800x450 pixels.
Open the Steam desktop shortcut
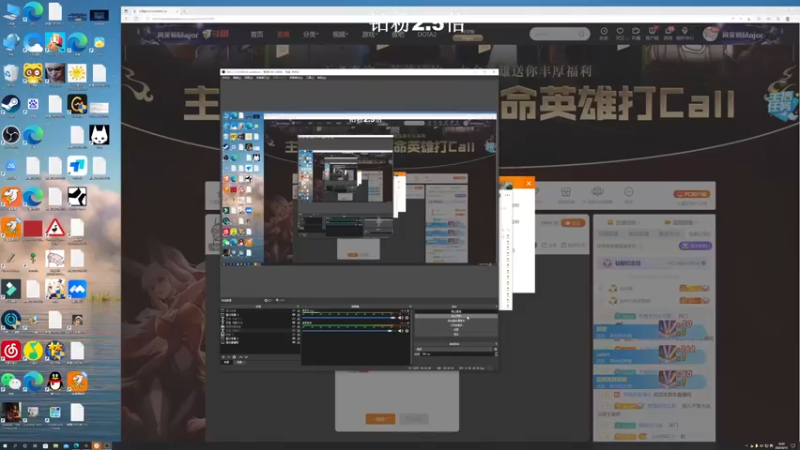11,105
